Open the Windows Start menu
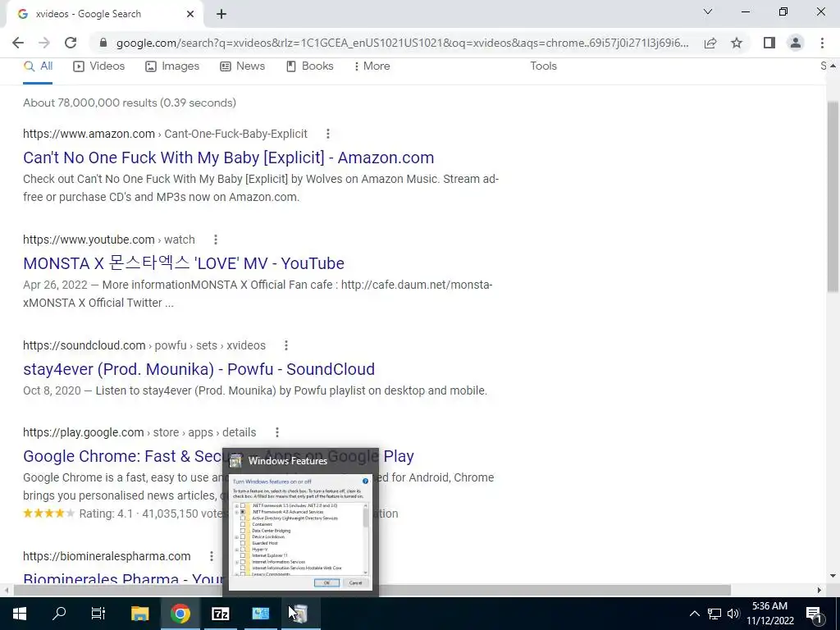Image resolution: width=840 pixels, height=630 pixels. click(20, 614)
